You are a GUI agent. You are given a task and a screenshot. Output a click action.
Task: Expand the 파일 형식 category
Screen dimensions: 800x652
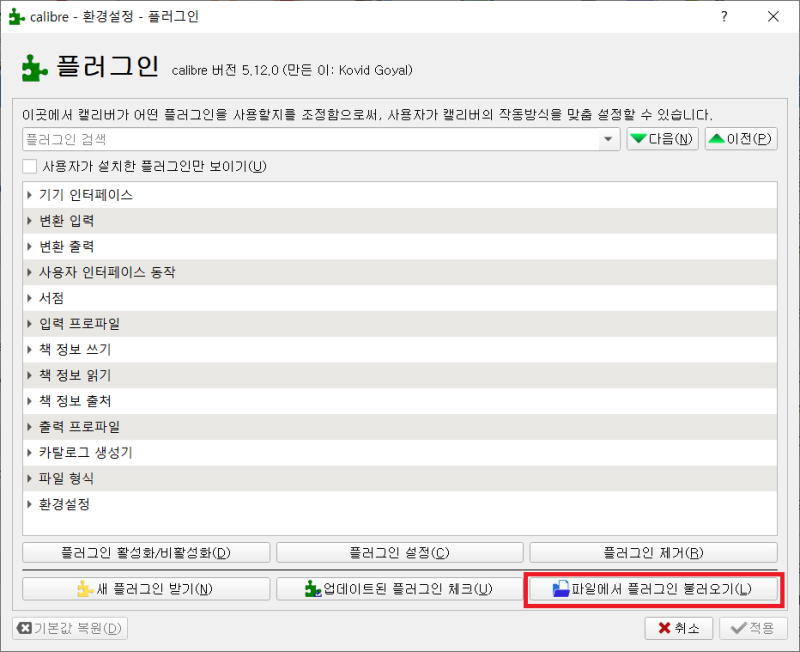[x=31, y=478]
